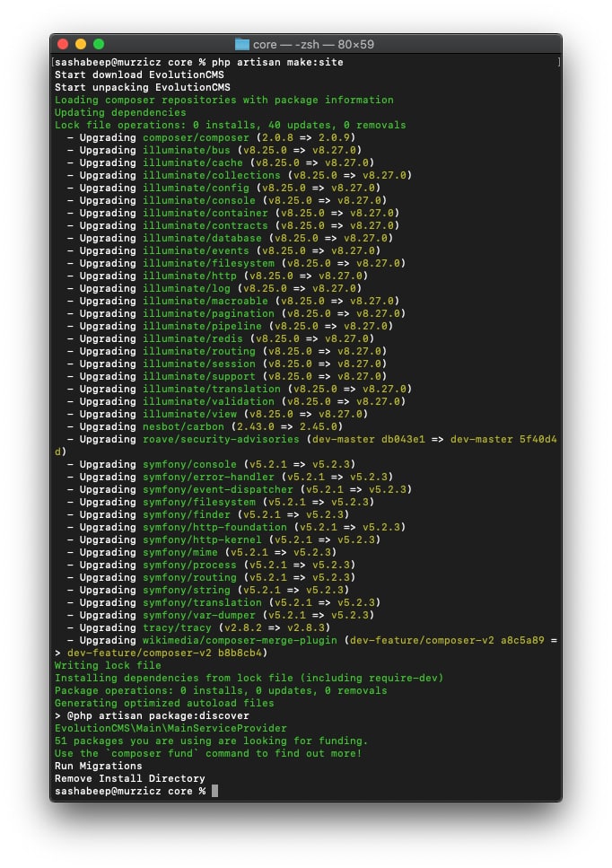
Task: Click the 'Run Migrations' line
Action: [99, 767]
